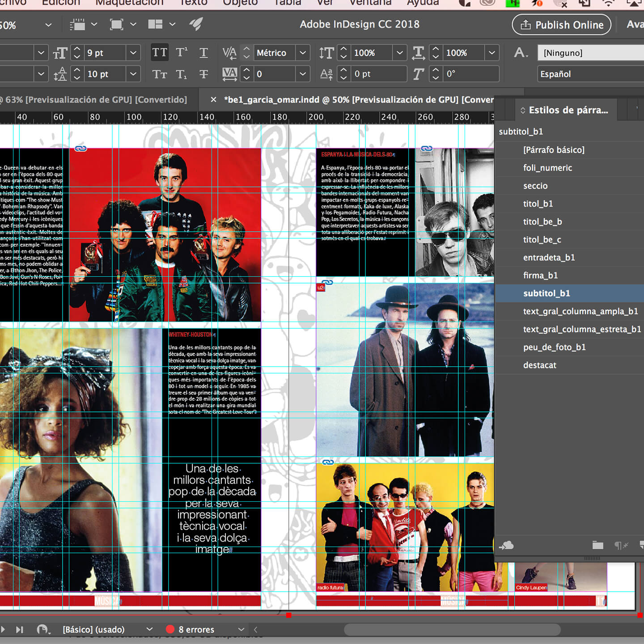Click the vertical scale icon
Image resolution: width=644 pixels, height=644 pixels.
coord(326,53)
